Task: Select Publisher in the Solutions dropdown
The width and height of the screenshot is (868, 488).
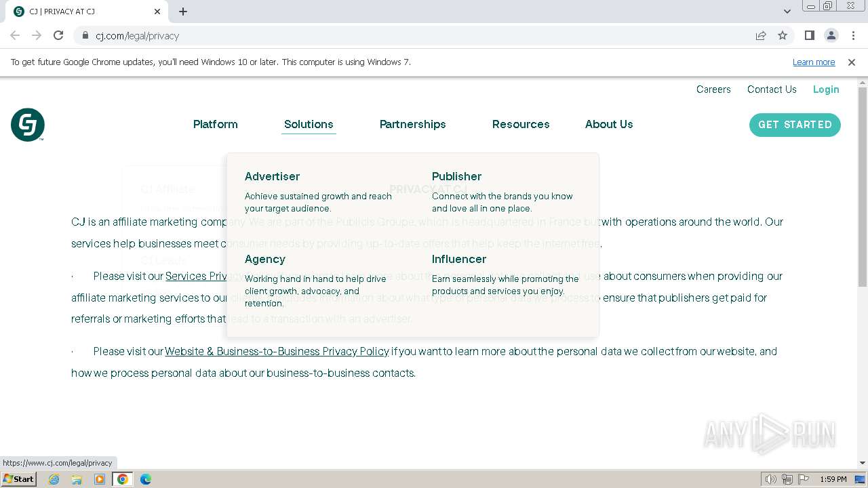Action: pos(456,176)
